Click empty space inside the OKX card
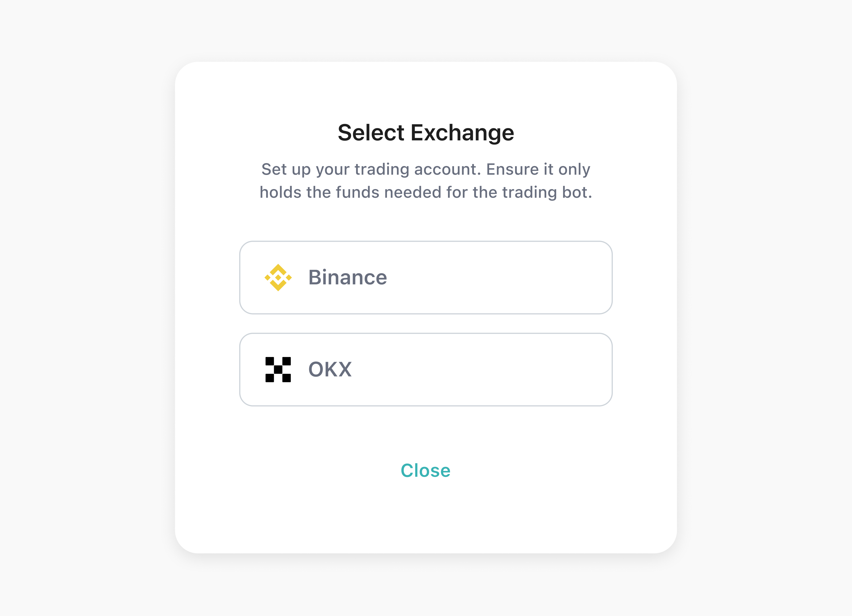852x616 pixels. click(507, 370)
